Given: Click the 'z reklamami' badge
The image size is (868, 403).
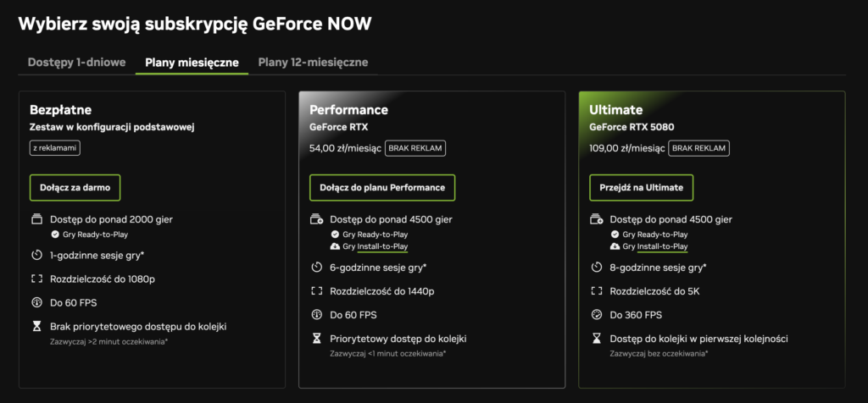Looking at the screenshot, I should [x=55, y=149].
